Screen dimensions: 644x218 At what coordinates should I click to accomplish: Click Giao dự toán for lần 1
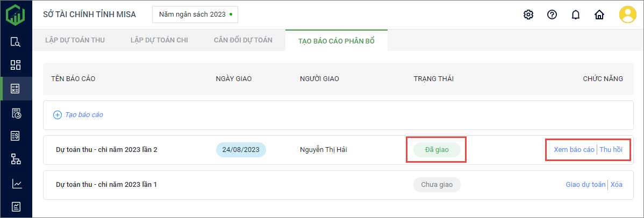[x=585, y=185]
